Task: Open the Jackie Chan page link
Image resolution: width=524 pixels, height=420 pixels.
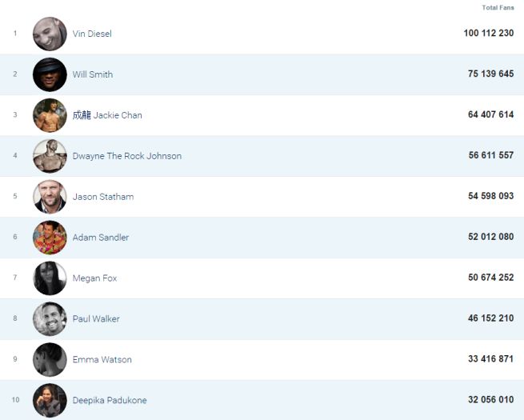Action: click(107, 115)
